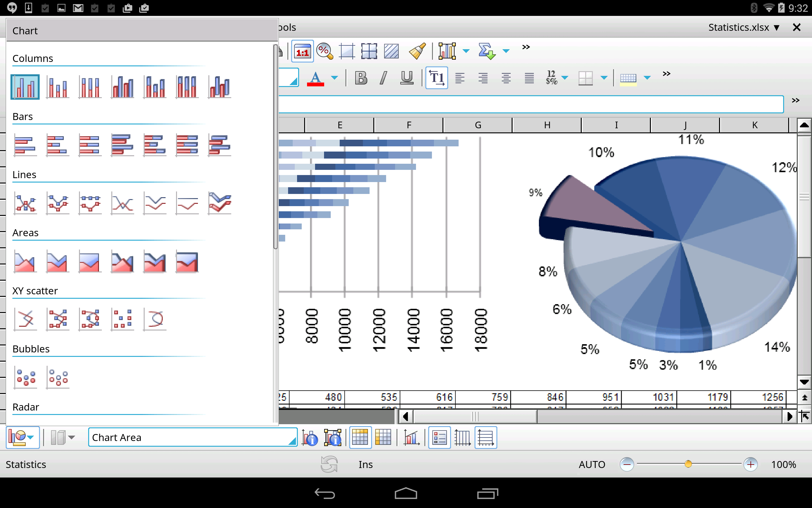Select the outlined bubbles chart icon
Viewport: 812px width, 508px height.
tap(57, 377)
